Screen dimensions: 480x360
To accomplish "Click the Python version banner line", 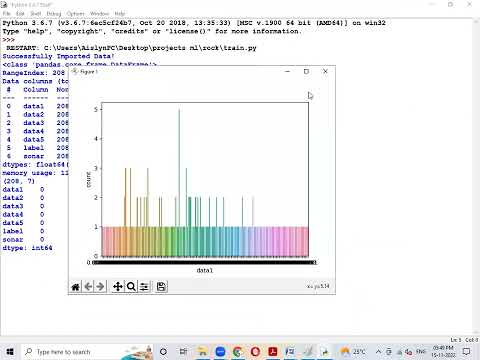I will click(194, 23).
